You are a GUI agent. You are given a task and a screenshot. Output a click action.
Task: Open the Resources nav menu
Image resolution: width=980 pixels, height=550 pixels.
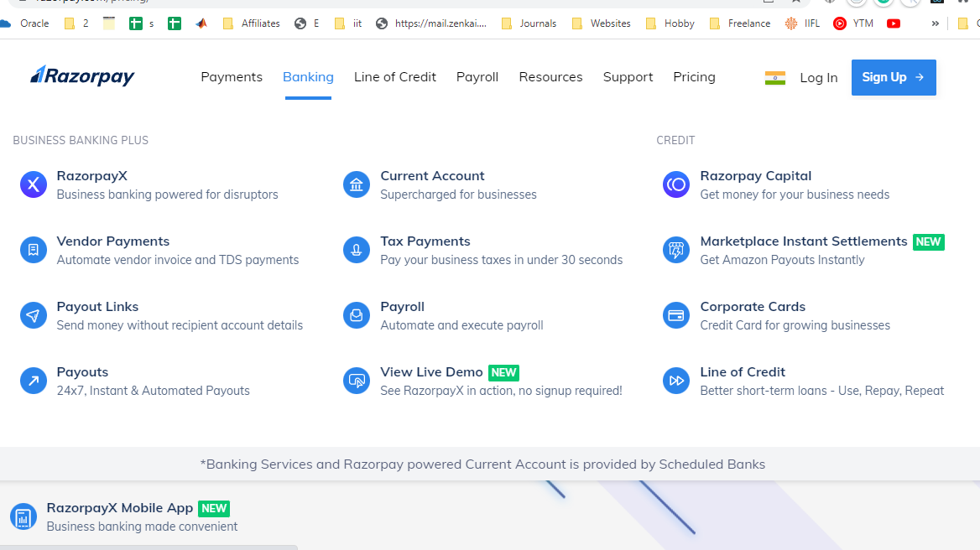coord(550,77)
